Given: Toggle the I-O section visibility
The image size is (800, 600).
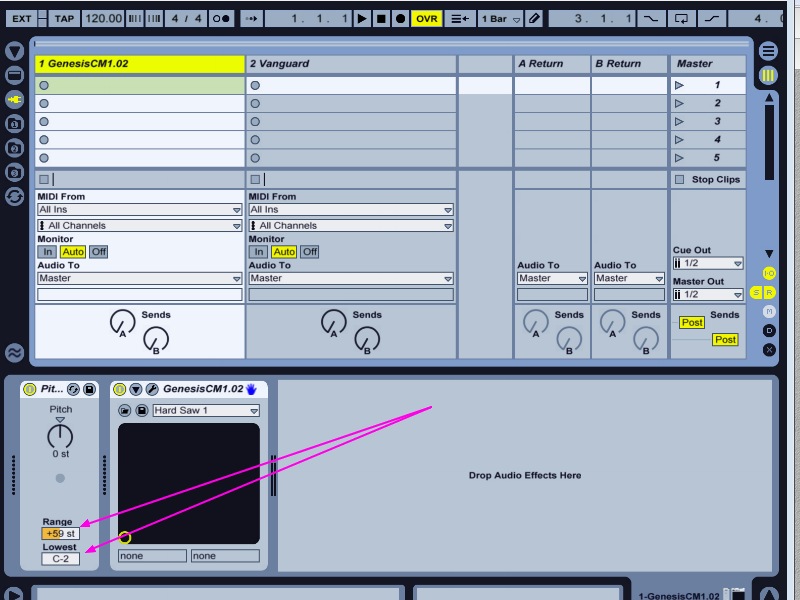Looking at the screenshot, I should (x=769, y=273).
